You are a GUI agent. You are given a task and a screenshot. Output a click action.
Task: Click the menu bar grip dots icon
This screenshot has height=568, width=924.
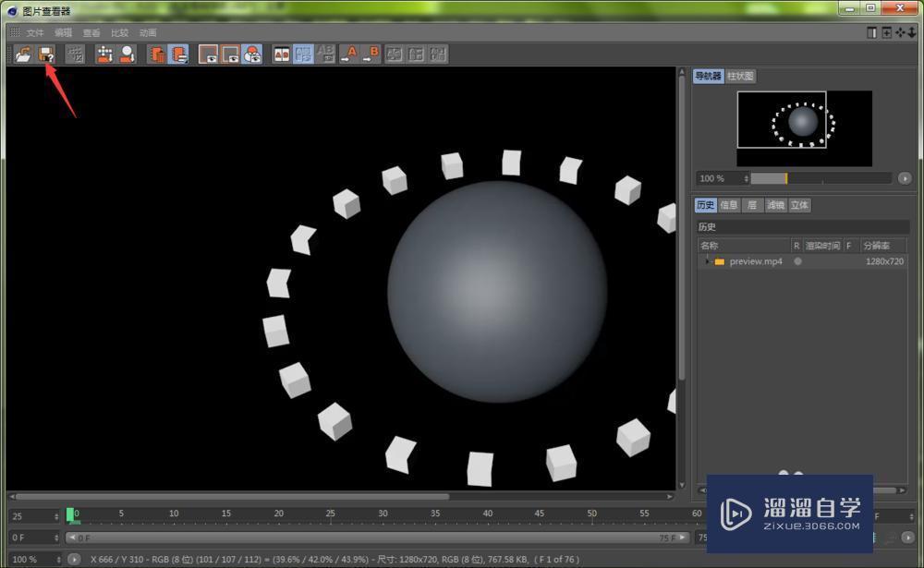coord(16,32)
